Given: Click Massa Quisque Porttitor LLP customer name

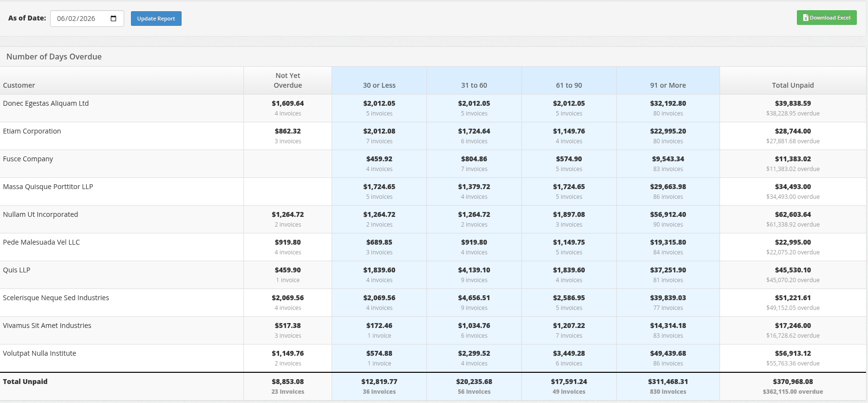Looking at the screenshot, I should (x=48, y=187).
